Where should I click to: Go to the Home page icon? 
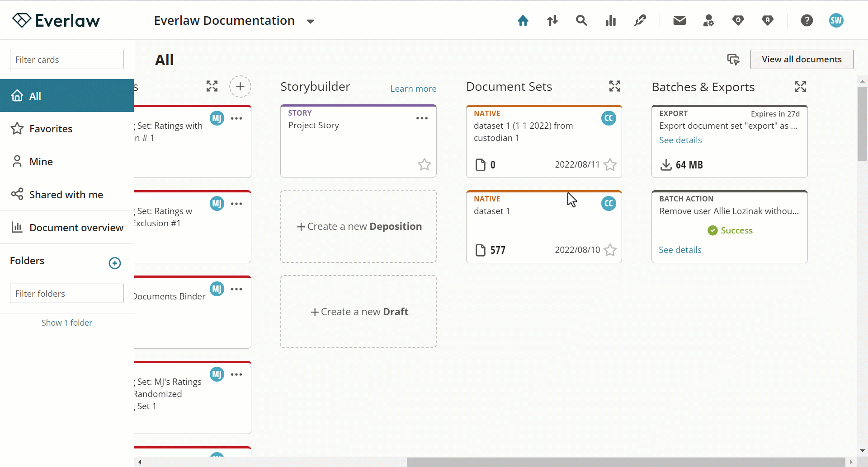click(x=523, y=20)
